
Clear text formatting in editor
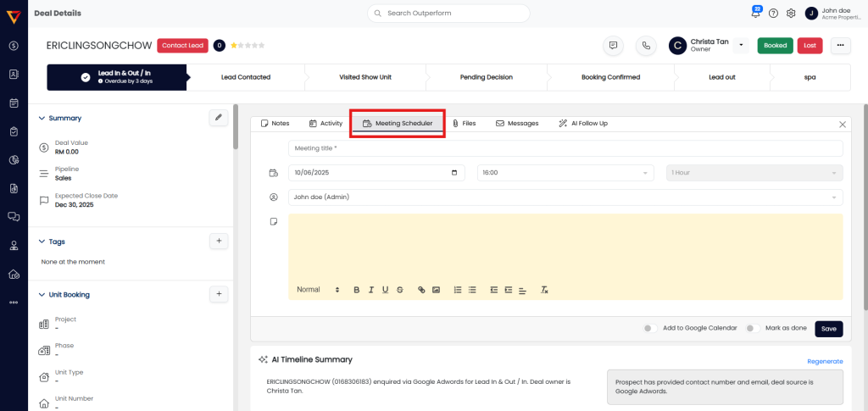(544, 290)
